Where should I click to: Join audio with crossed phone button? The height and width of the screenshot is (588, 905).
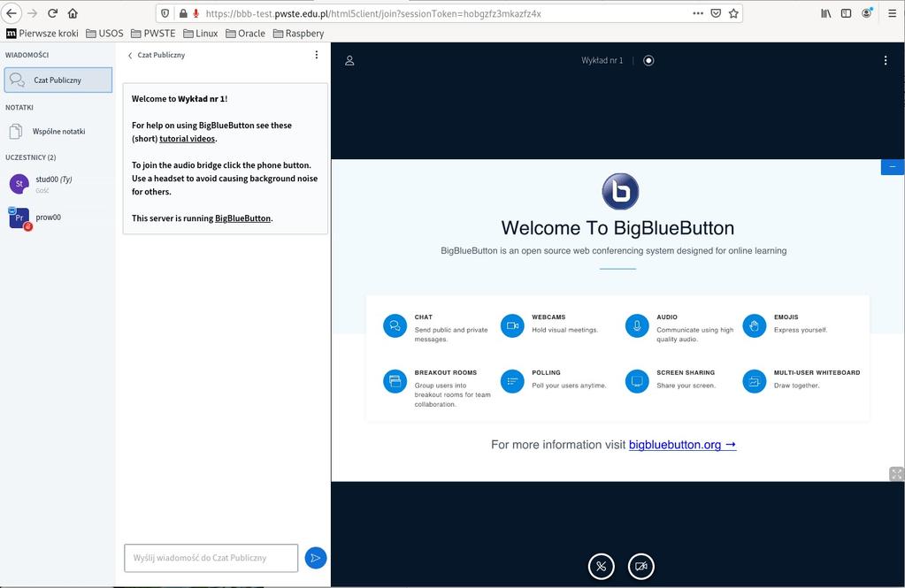601,566
